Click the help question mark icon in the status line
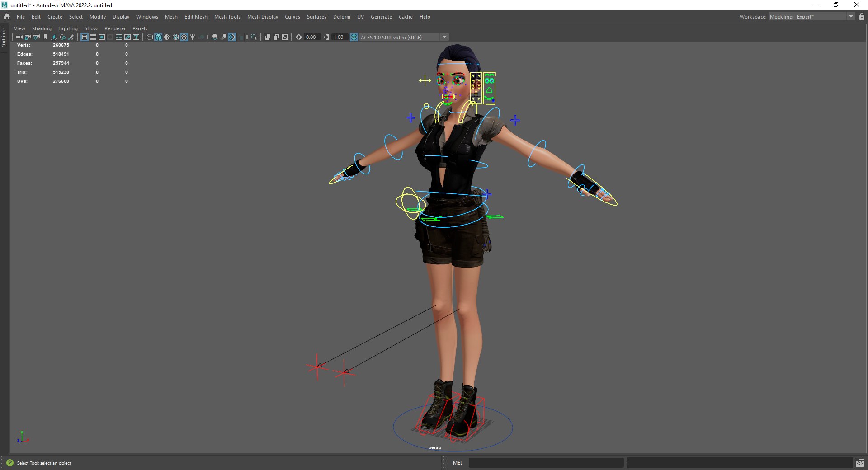Viewport: 868px width, 470px height. 10,463
